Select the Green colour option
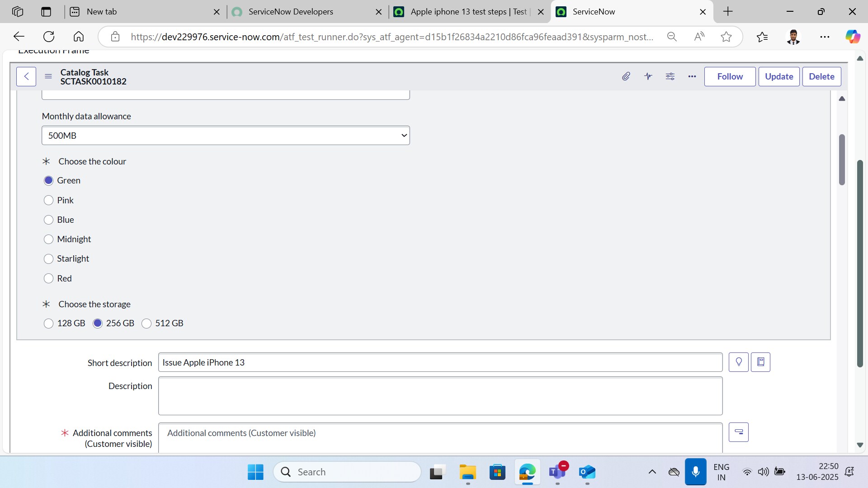868x488 pixels. (x=48, y=180)
